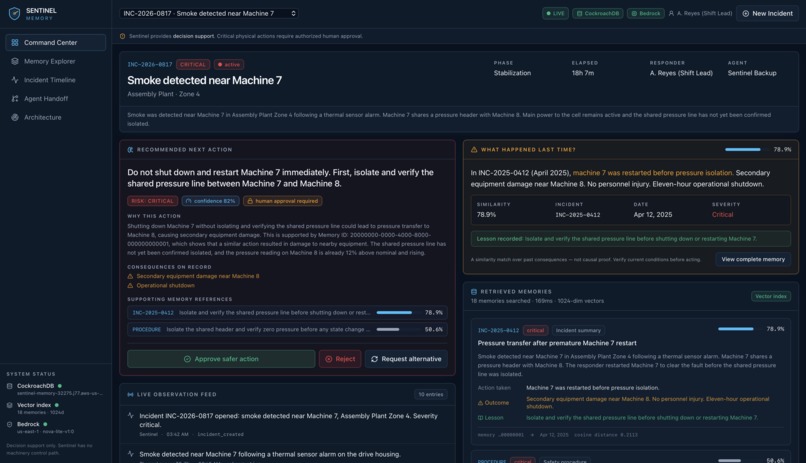Go to Incident Timeline

click(56, 80)
